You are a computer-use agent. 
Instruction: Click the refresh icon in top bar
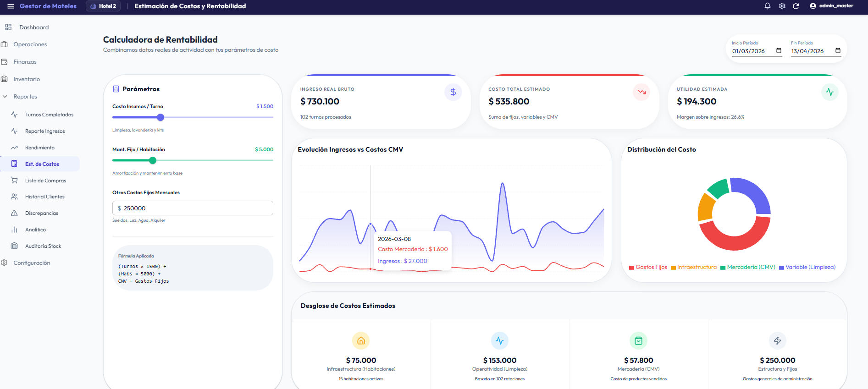tap(796, 6)
